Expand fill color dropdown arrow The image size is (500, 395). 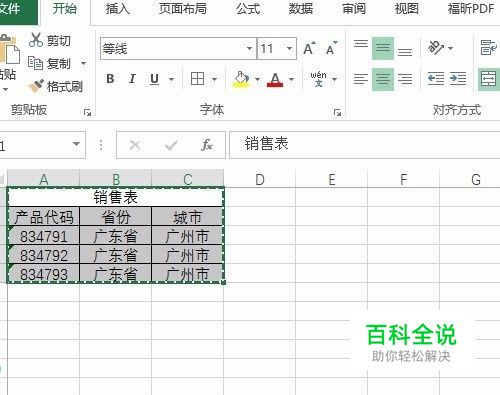tap(257, 79)
